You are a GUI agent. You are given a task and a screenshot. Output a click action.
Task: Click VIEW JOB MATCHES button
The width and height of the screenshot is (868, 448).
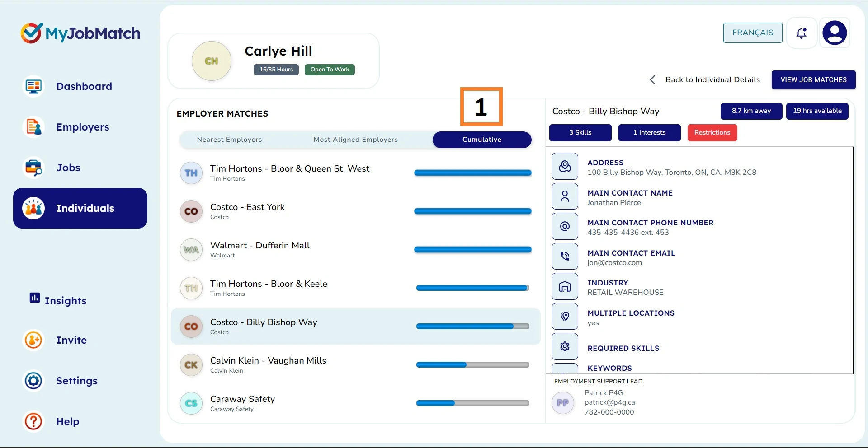click(814, 80)
